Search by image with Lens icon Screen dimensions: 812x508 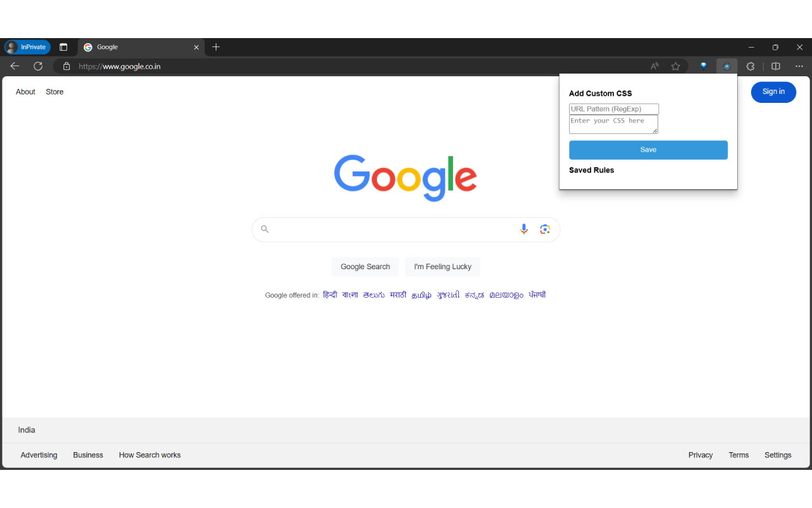point(545,229)
